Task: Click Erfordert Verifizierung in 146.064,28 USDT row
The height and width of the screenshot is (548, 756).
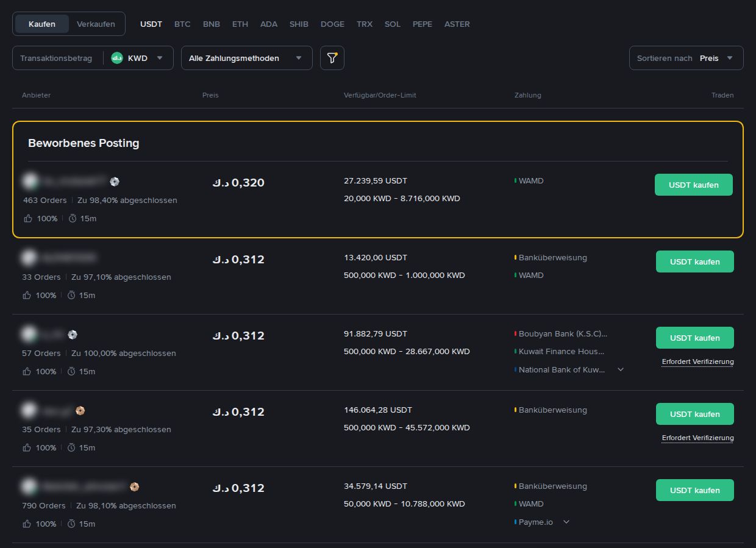Action: [698, 438]
